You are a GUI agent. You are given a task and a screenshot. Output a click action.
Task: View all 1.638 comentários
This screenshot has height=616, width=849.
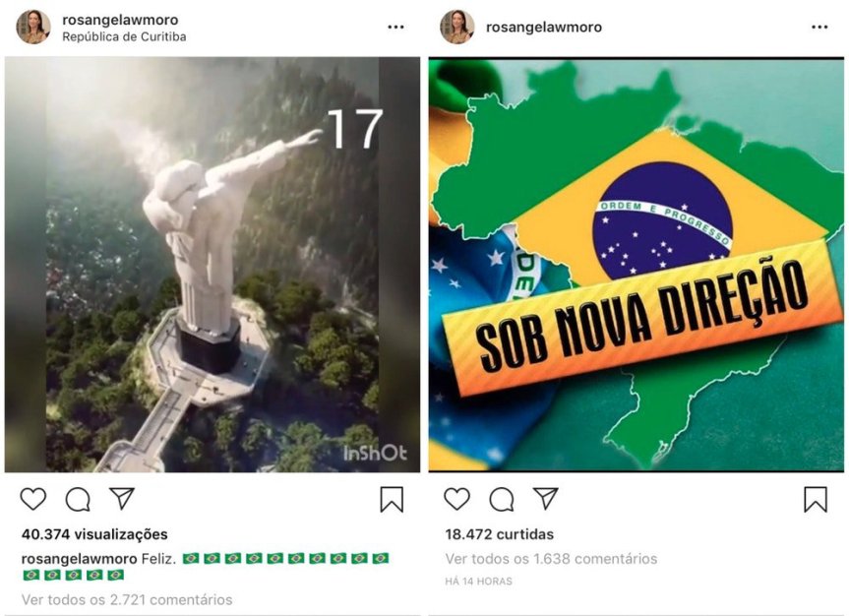(x=551, y=559)
